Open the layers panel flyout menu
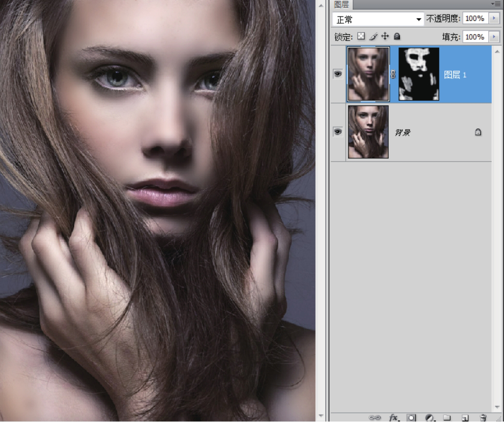This screenshot has width=504, height=422. (x=496, y=4)
